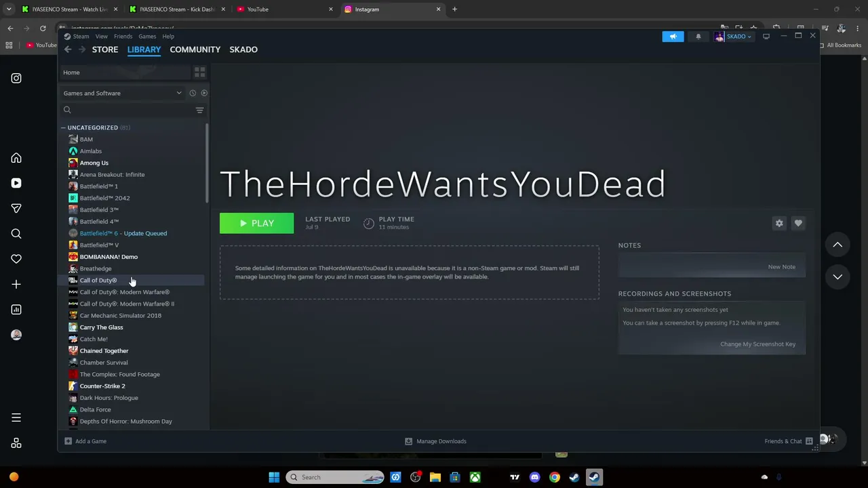The image size is (868, 488).
Task: Open the Instagram hamburger More menu
Action: pyautogui.click(x=16, y=418)
